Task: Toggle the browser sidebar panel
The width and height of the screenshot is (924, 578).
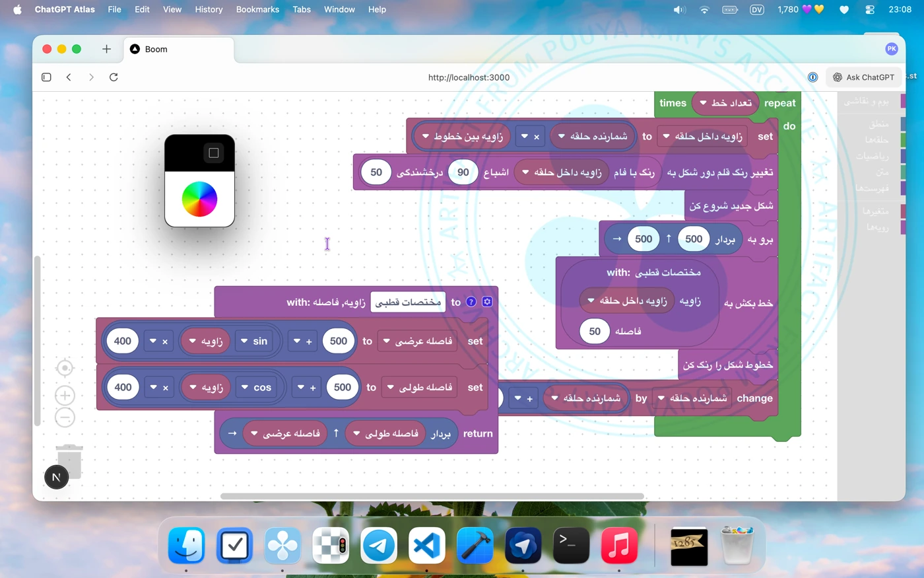Action: click(46, 77)
